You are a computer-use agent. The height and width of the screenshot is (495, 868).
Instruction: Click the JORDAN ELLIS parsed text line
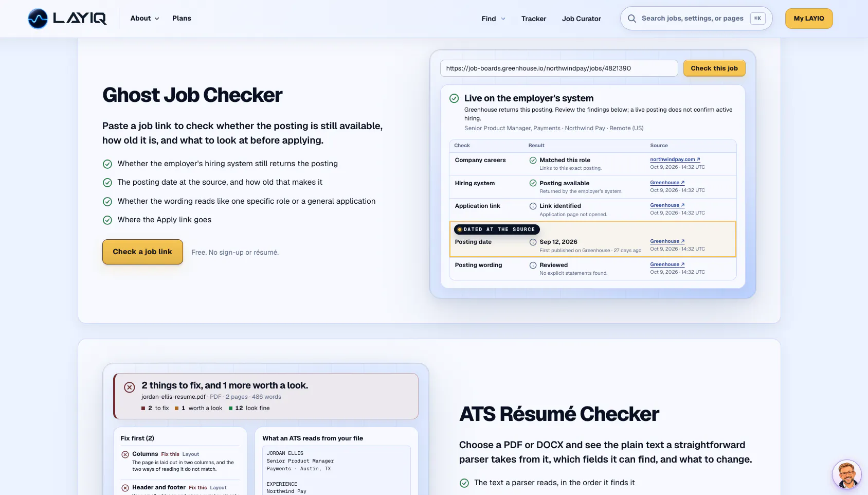point(285,453)
